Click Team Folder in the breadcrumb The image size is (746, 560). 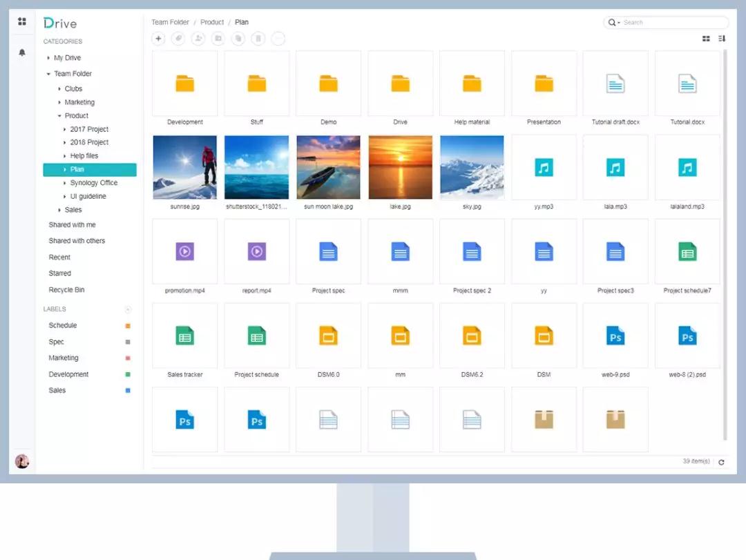[x=170, y=22]
